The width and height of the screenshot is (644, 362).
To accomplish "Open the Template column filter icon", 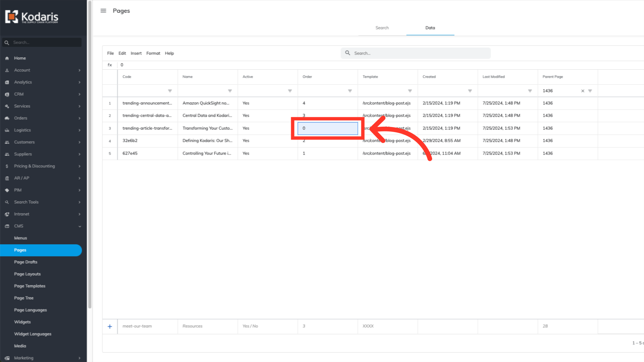I will coord(410,91).
